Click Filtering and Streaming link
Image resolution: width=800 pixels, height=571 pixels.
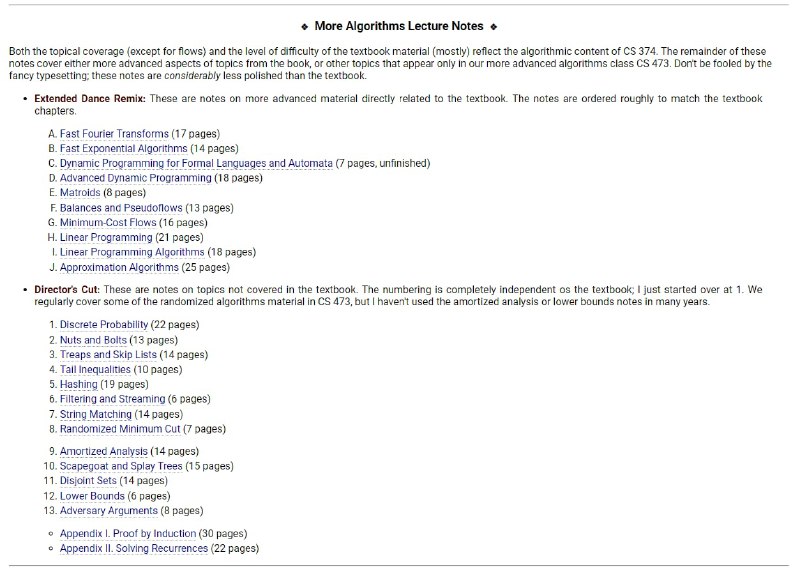[x=112, y=399]
